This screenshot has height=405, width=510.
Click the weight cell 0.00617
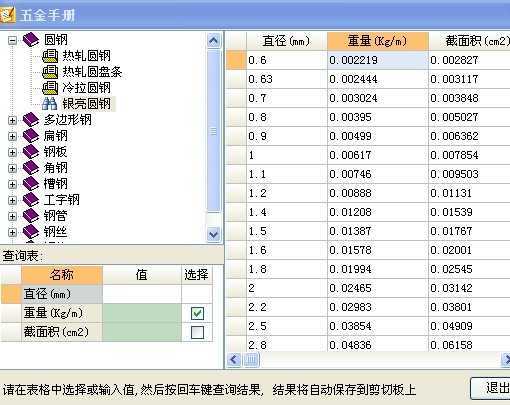378,155
